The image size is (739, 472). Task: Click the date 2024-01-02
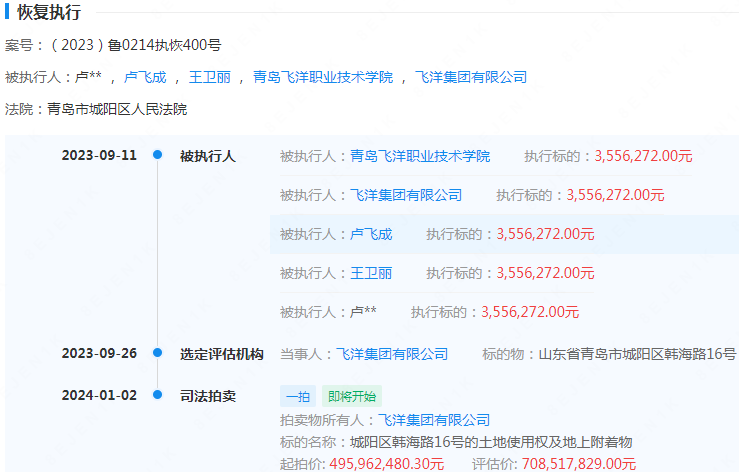pyautogui.click(x=99, y=395)
